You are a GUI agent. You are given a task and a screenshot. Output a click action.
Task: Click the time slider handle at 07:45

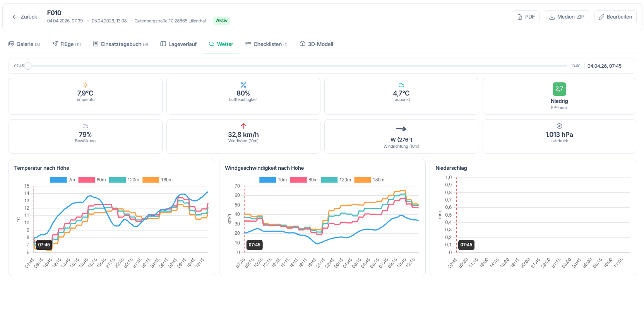point(28,66)
